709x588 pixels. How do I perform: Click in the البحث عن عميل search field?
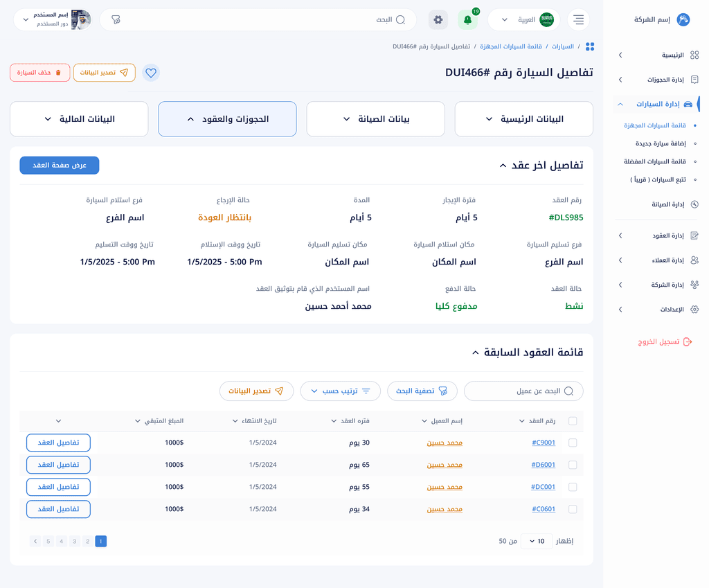(x=523, y=391)
